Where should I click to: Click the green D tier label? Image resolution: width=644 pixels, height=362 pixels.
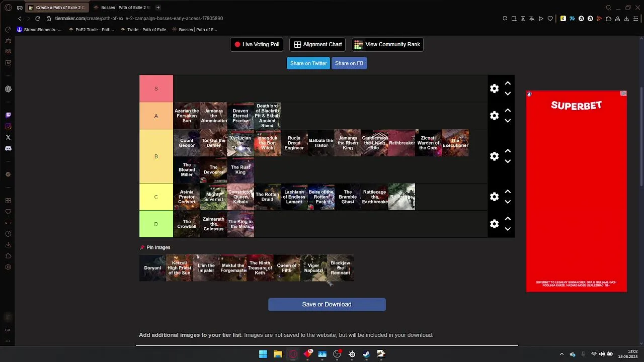coord(156,224)
